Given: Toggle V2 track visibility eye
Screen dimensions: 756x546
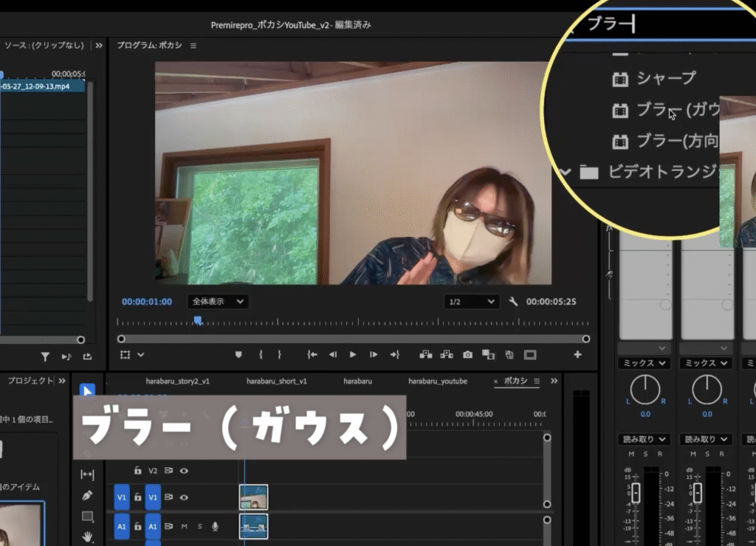Looking at the screenshot, I should [184, 471].
